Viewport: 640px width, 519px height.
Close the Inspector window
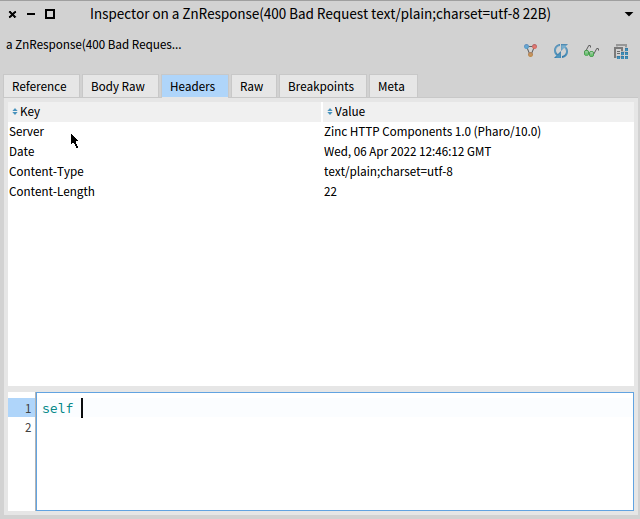[x=13, y=15]
